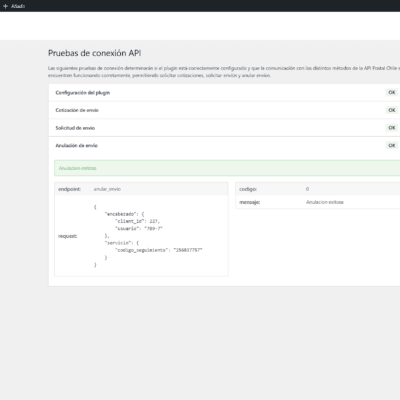Click OK badge for Anulación de envío
Viewport: 400px width, 400px height.
click(392, 145)
